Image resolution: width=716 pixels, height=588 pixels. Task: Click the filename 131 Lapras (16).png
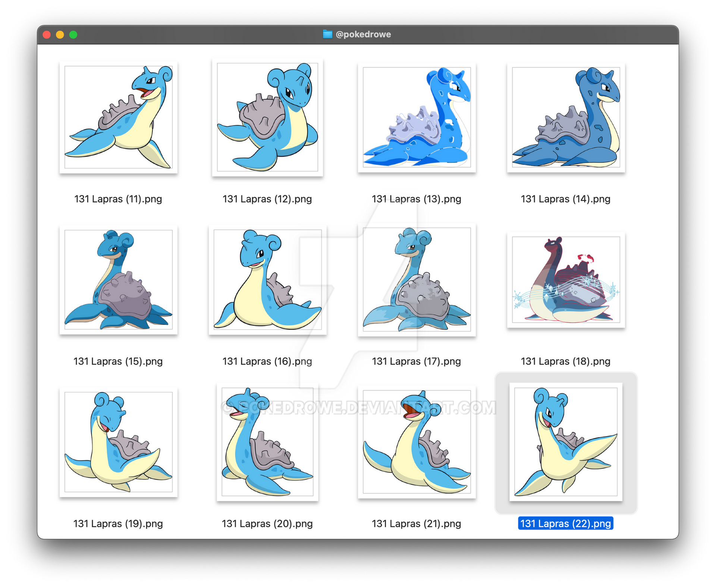click(x=267, y=361)
